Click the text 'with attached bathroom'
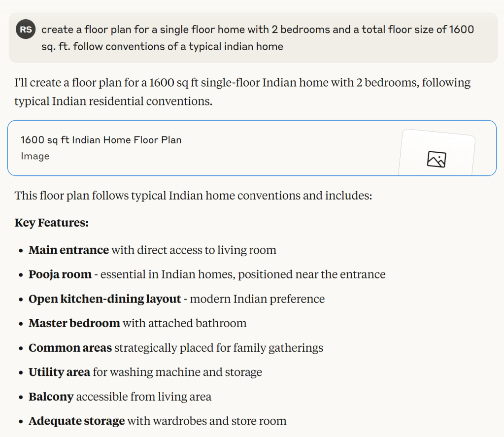Screen dimensions: 504x437 (184, 323)
